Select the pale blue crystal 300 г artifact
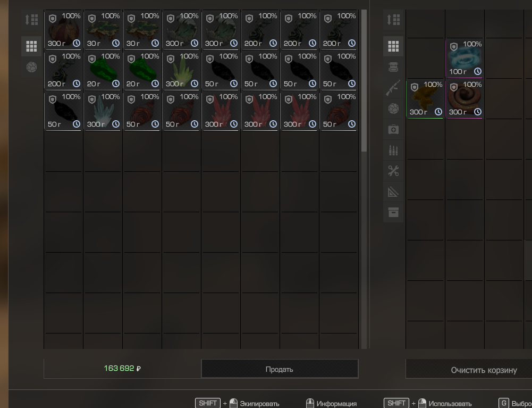The image size is (532, 408). tap(103, 111)
